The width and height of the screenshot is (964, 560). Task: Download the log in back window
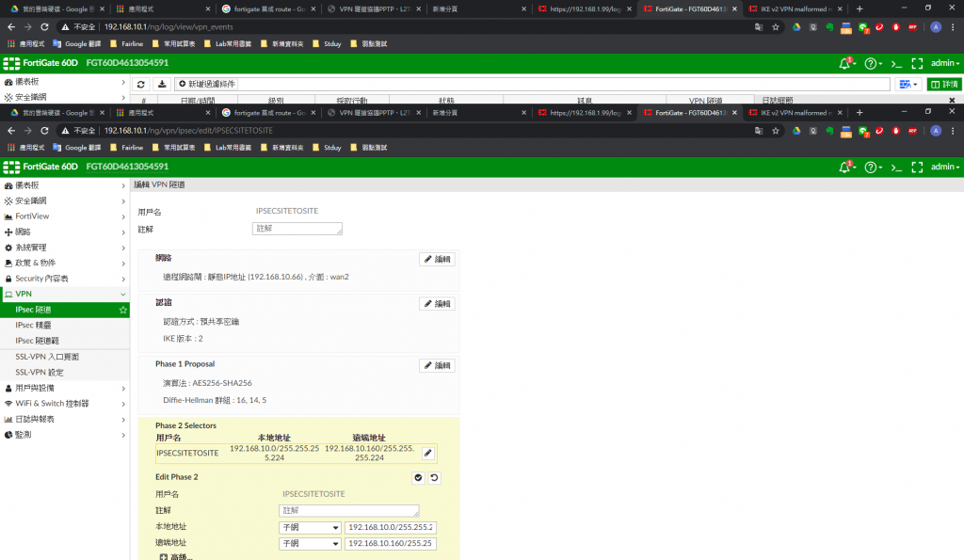[x=162, y=84]
